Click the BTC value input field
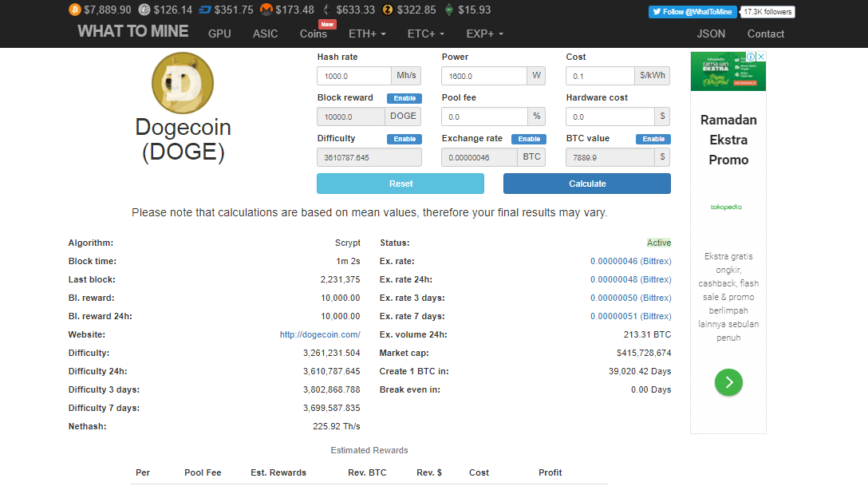868x490 pixels. 610,157
